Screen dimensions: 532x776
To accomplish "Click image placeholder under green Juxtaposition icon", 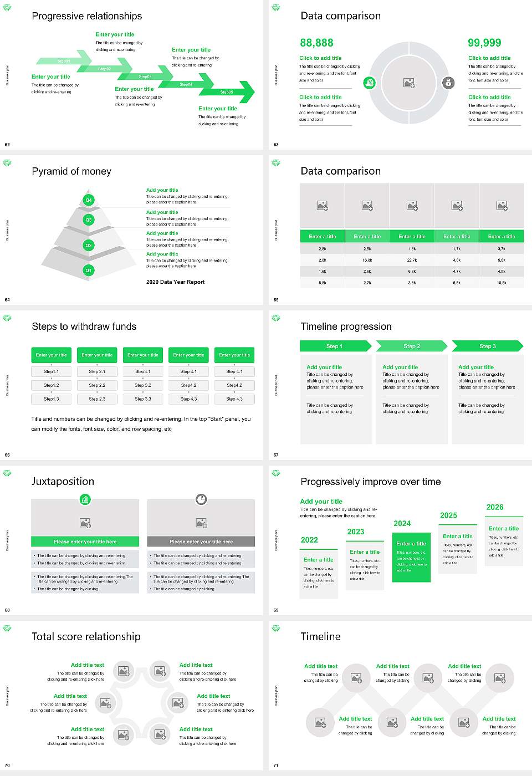I will click(x=85, y=523).
